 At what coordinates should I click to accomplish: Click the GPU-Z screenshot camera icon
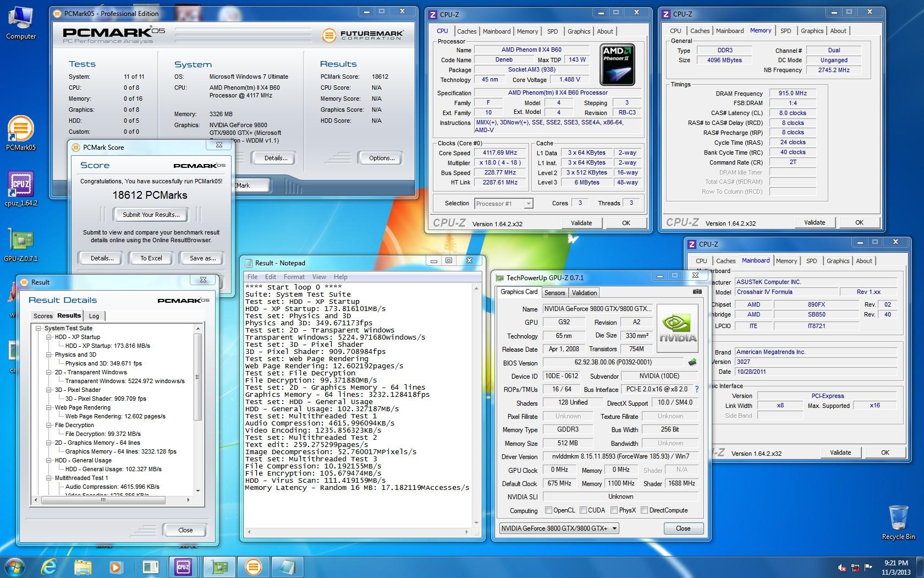(697, 292)
